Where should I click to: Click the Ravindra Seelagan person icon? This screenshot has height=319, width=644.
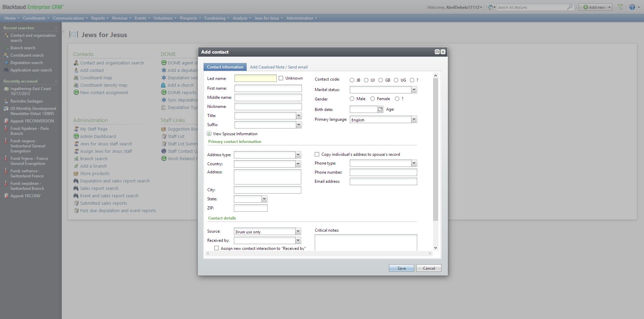6,101
